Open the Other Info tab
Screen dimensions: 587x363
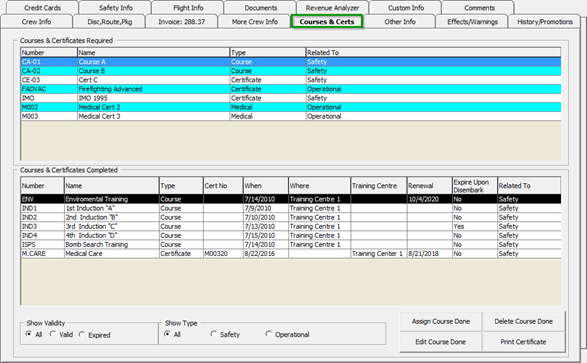(x=400, y=22)
